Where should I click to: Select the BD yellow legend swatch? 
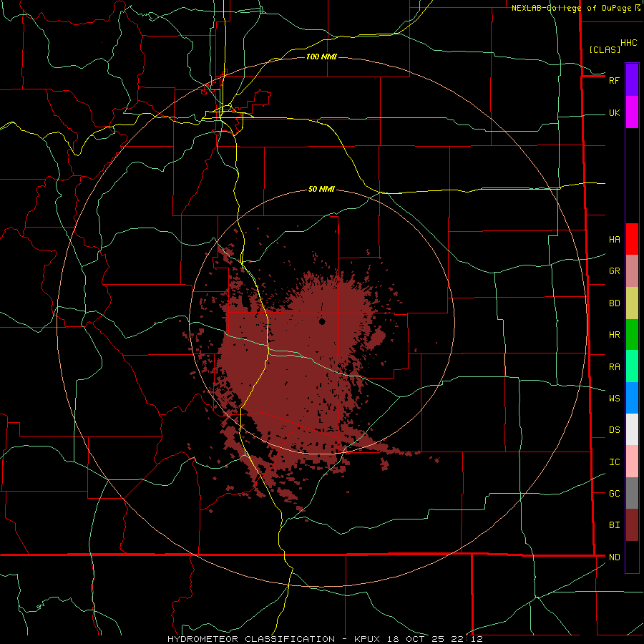(x=632, y=303)
